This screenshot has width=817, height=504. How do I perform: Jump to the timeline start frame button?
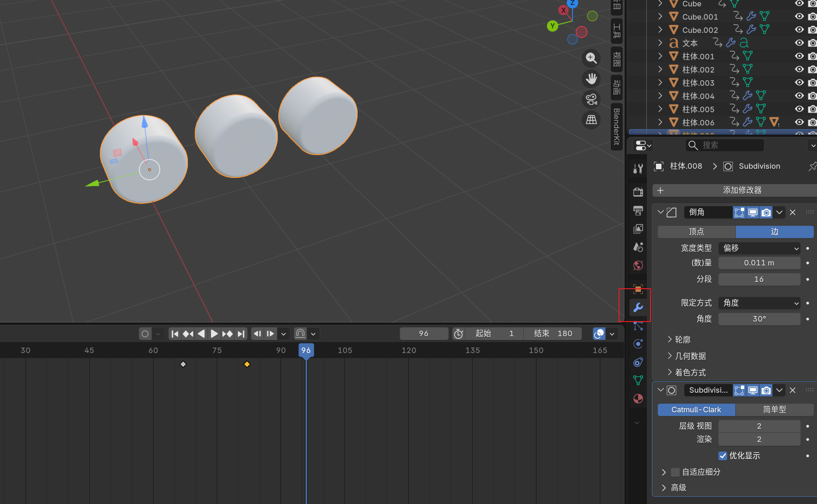(175, 334)
